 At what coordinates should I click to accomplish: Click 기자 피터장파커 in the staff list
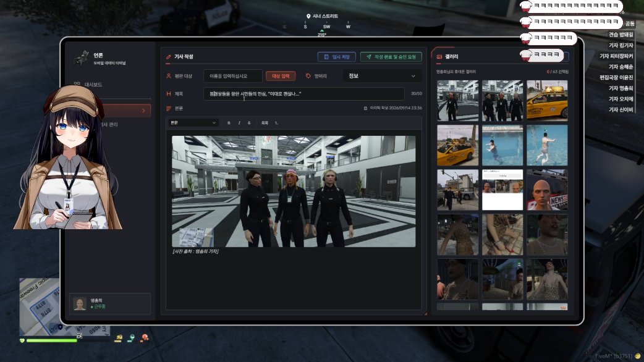(x=616, y=56)
